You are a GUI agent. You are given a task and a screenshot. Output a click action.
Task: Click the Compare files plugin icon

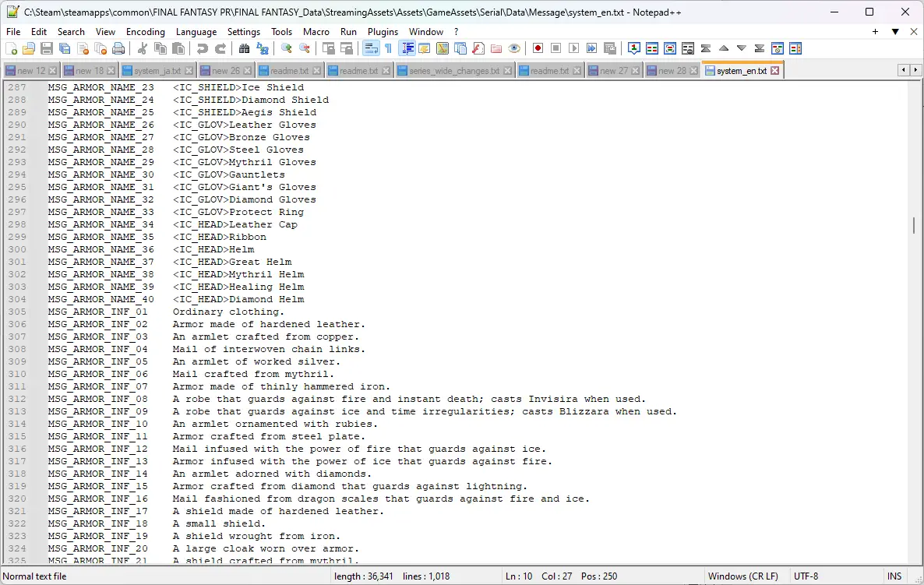(x=652, y=49)
